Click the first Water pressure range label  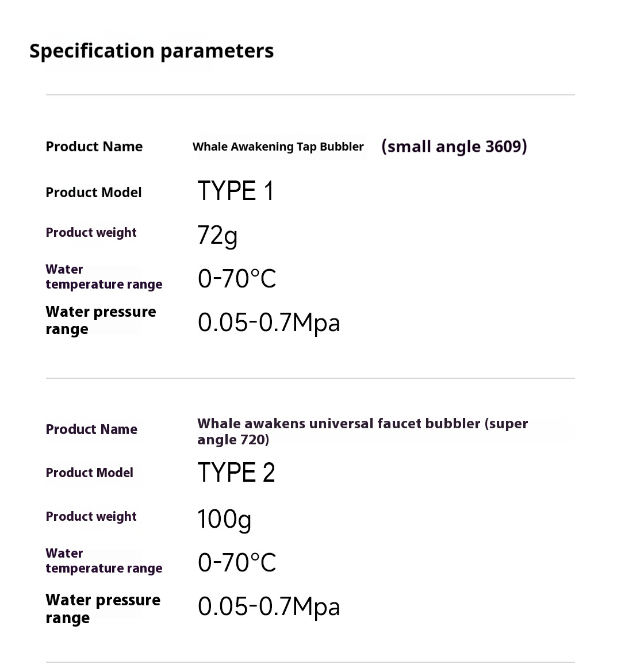coord(101,320)
